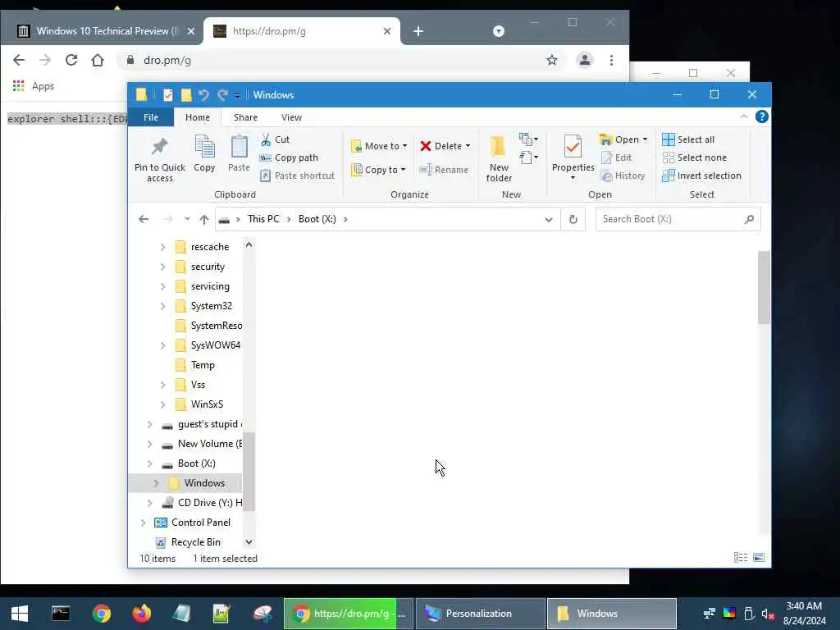Image resolution: width=840 pixels, height=630 pixels.
Task: Click Explorer Back navigation arrow
Action: pos(144,219)
